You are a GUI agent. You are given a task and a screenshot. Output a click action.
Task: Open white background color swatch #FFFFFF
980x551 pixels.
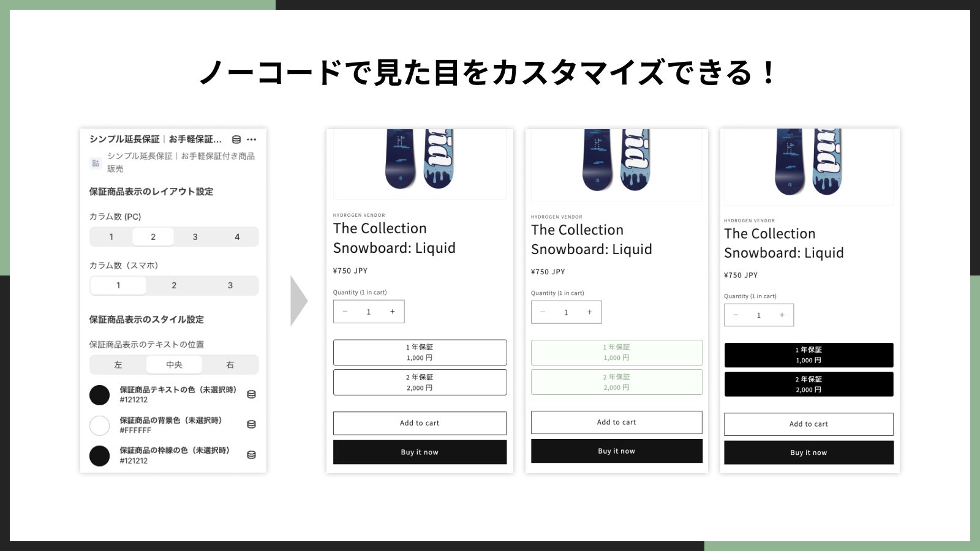coord(99,425)
